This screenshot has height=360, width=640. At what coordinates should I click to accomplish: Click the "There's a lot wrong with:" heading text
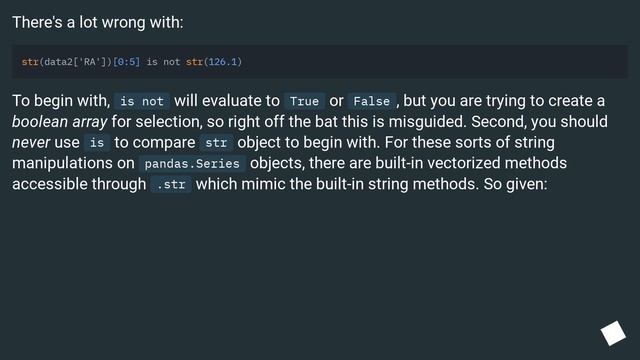click(98, 22)
